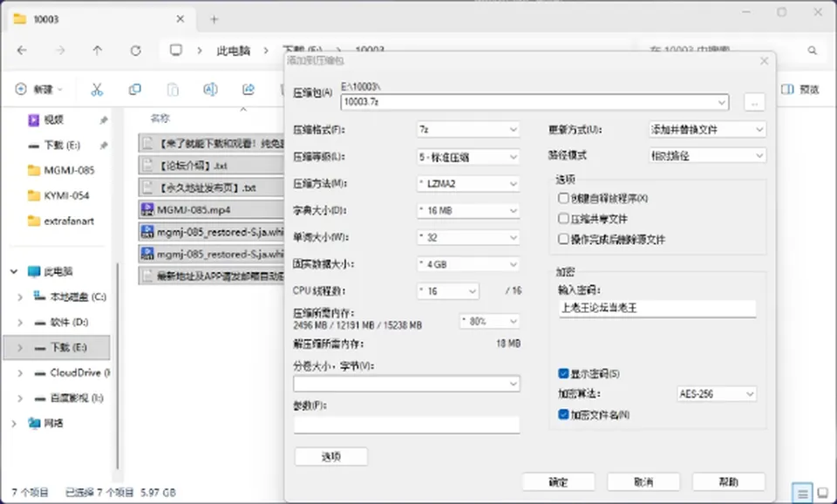Enable the 压缩共享文件 checkbox
The width and height of the screenshot is (837, 504).
pyautogui.click(x=563, y=218)
